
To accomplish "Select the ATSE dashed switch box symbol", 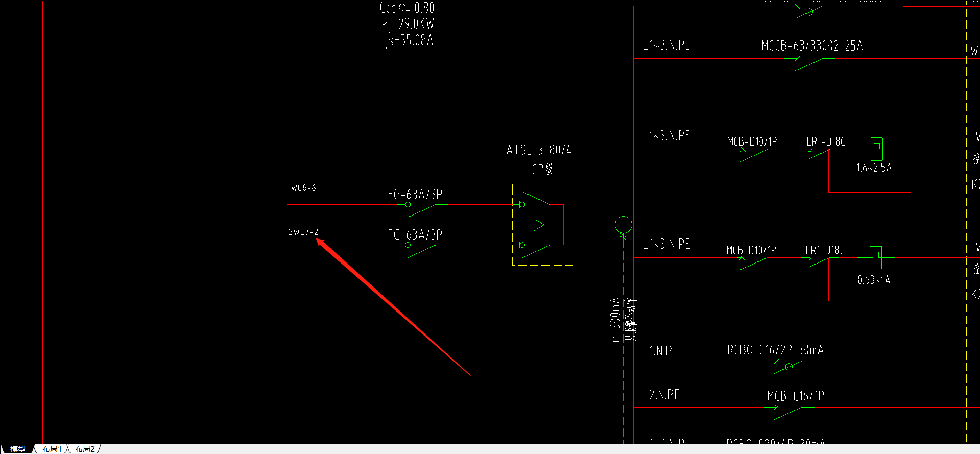I will (542, 225).
